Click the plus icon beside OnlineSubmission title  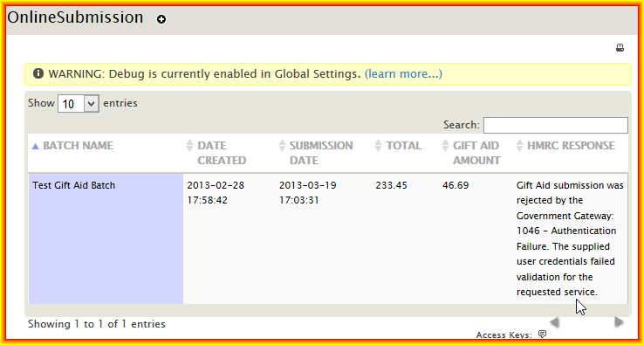coord(161,19)
